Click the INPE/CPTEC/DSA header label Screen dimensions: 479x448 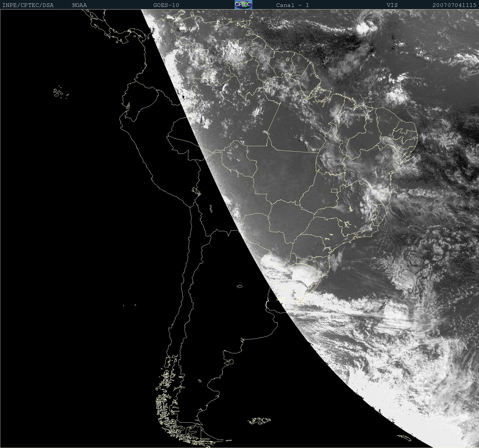pos(28,5)
